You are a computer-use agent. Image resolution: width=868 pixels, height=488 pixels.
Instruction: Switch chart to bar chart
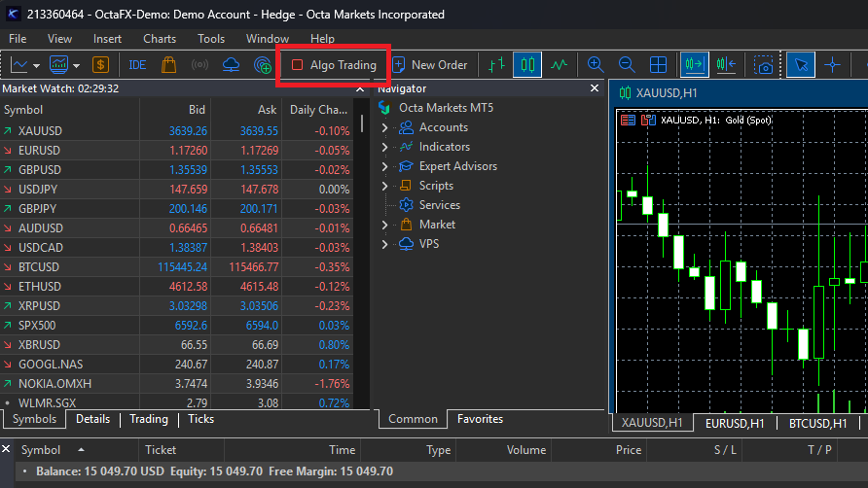496,65
